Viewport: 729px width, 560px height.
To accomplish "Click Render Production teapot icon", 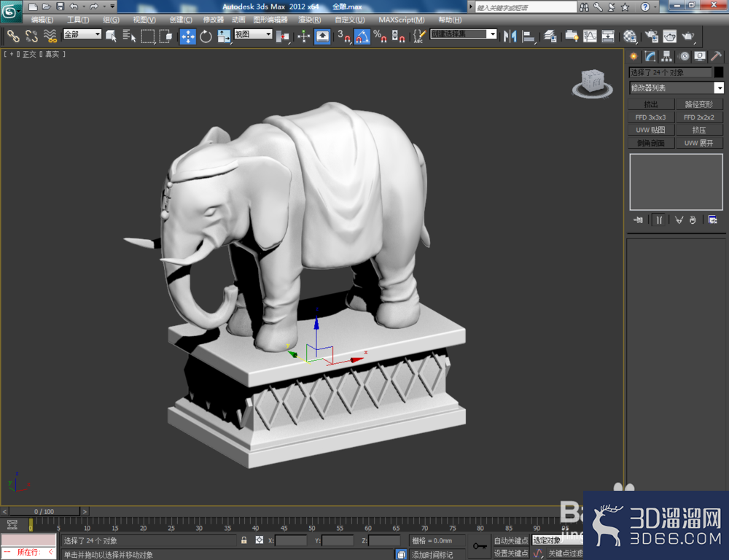I will pos(688,36).
